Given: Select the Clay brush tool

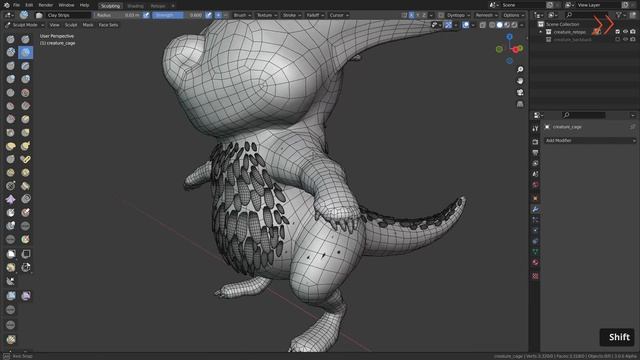Looking at the screenshot, I should click(11, 52).
